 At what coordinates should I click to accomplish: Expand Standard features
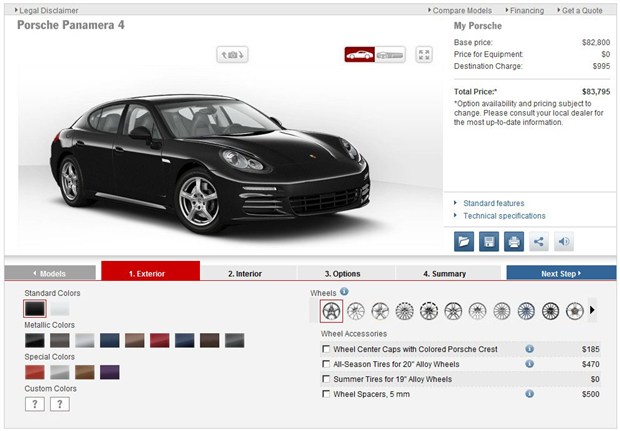493,203
